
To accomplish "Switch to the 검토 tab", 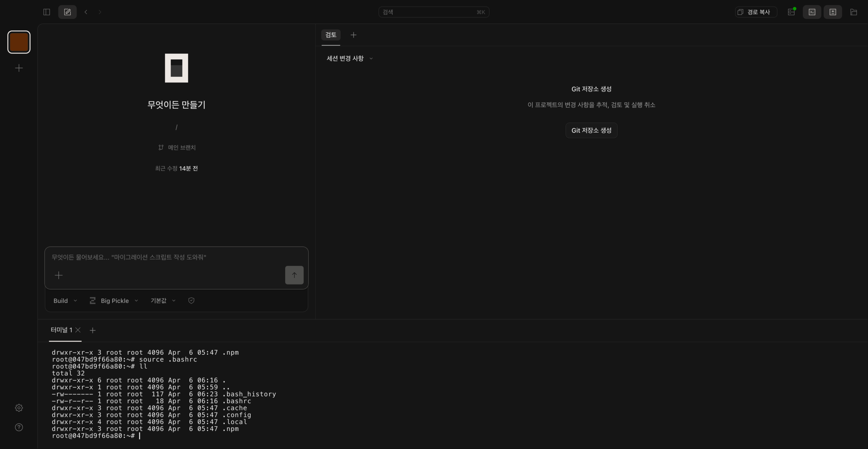I will pyautogui.click(x=331, y=35).
